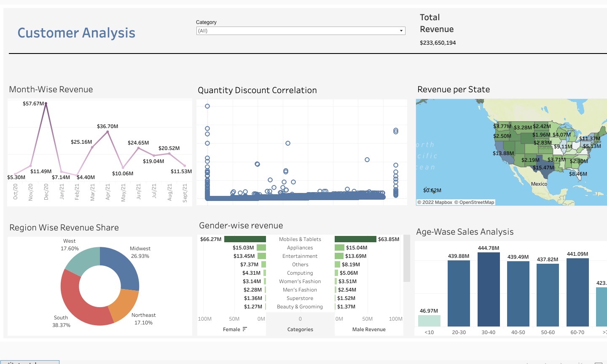Select the West teal donut segment
The height and width of the screenshot is (364, 607).
(82, 259)
